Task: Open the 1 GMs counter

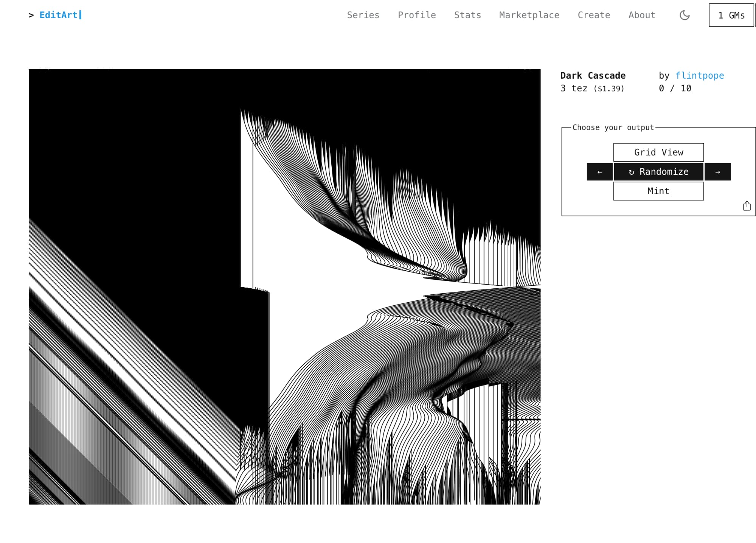Action: [731, 16]
